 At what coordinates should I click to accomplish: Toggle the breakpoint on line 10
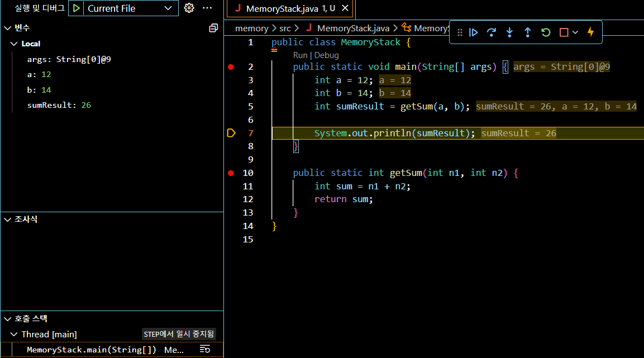231,173
